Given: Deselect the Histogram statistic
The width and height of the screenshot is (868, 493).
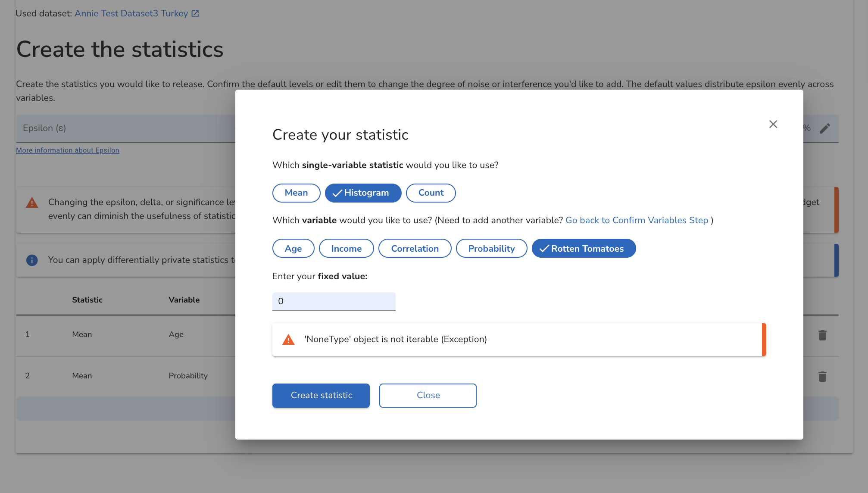Looking at the screenshot, I should pyautogui.click(x=363, y=193).
